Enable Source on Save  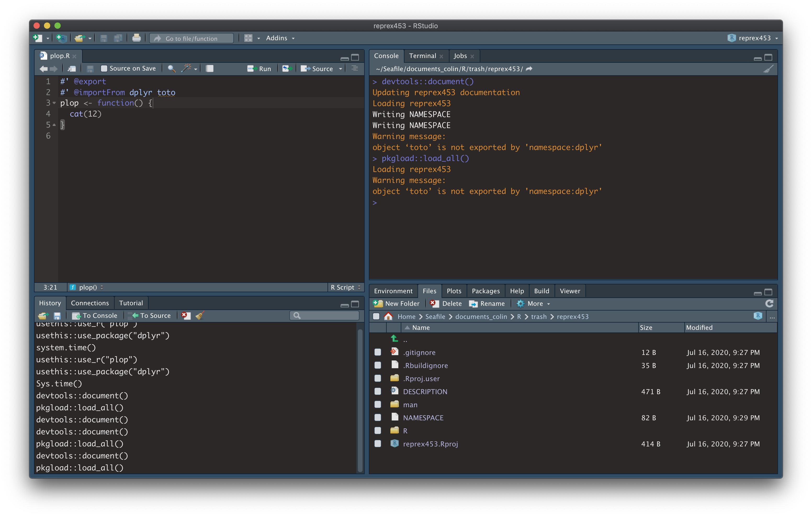pyautogui.click(x=104, y=68)
